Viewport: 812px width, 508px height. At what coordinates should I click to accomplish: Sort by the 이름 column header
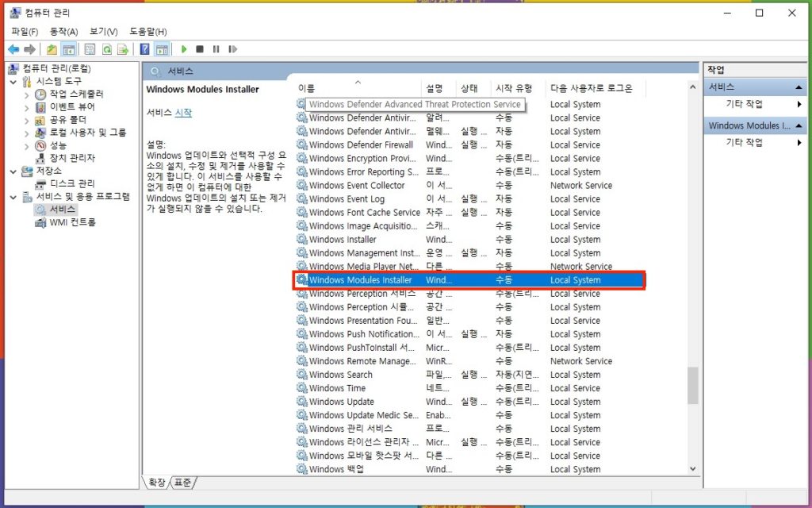(x=358, y=88)
